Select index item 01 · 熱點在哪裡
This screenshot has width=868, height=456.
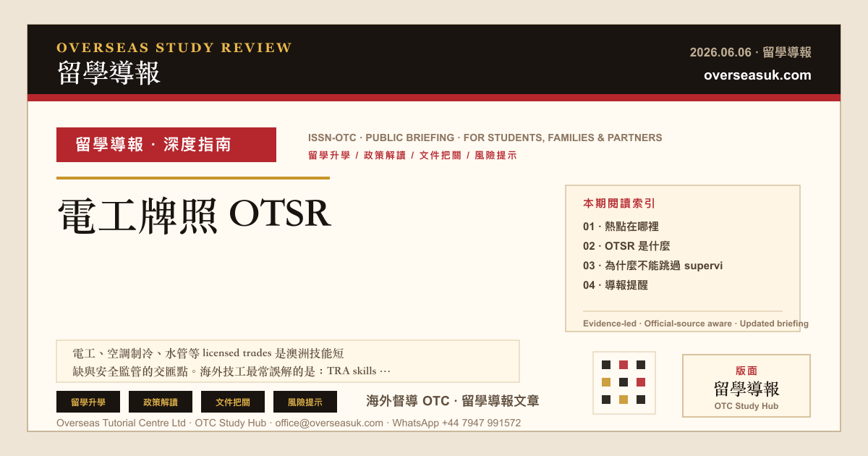click(621, 227)
